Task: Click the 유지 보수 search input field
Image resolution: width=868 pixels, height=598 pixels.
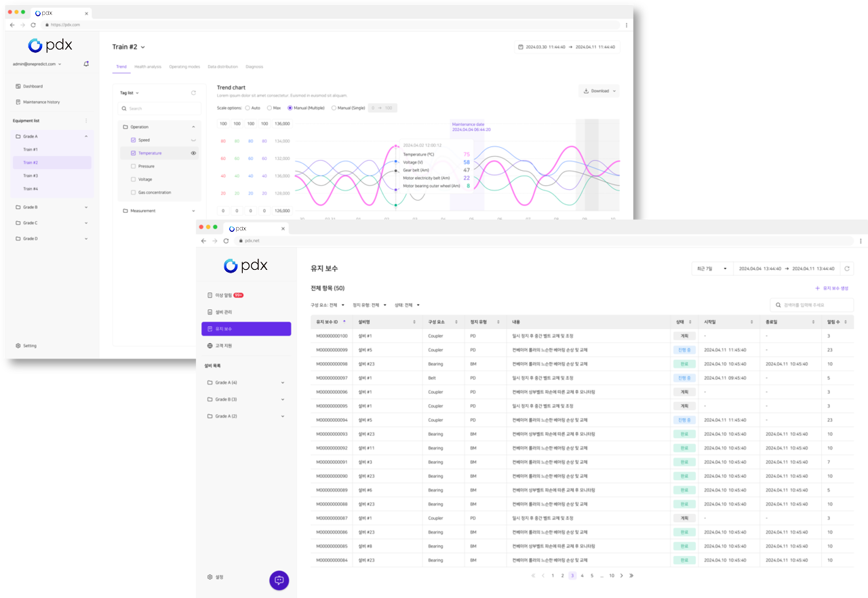Action: (x=812, y=305)
